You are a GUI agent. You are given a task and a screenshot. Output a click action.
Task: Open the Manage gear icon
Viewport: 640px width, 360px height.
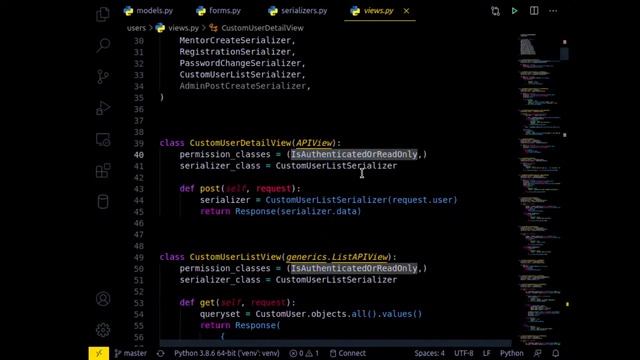click(x=103, y=330)
